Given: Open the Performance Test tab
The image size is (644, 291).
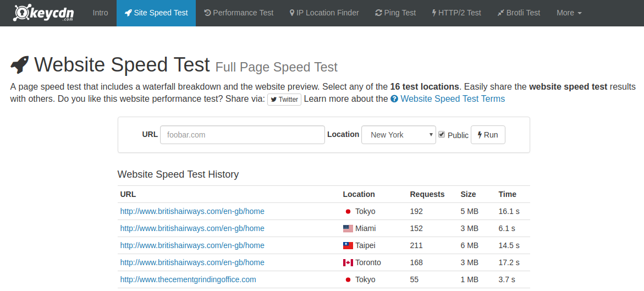Looking at the screenshot, I should (x=239, y=13).
